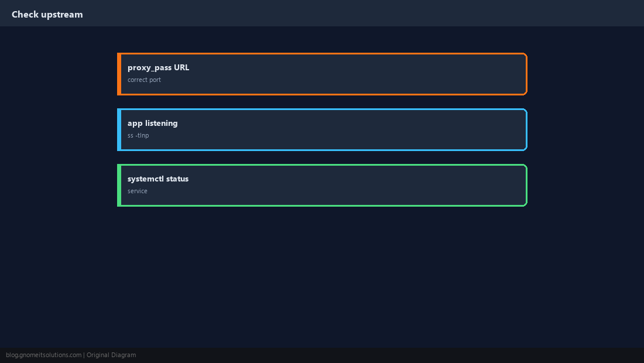
Task: Click the blue accent bar on app listening card
Action: click(x=119, y=130)
